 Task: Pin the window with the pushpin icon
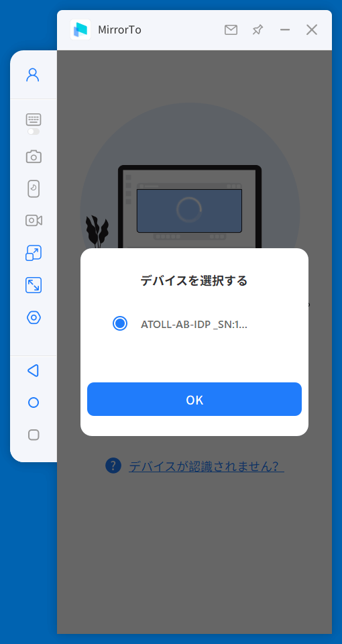pos(258,30)
